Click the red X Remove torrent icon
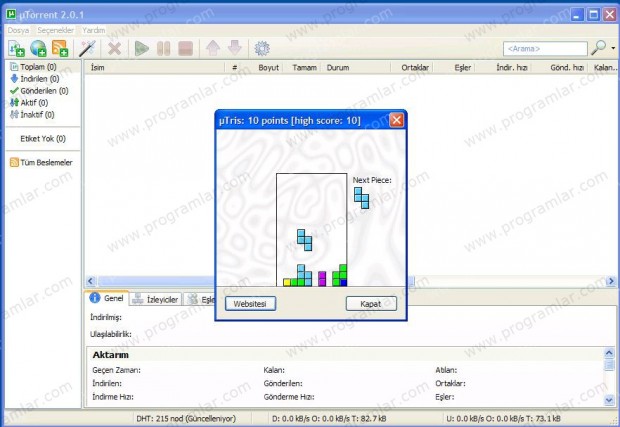The width and height of the screenshot is (620, 427). point(115,47)
